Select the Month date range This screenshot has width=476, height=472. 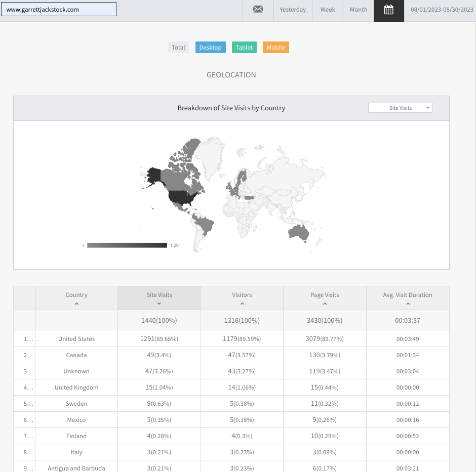359,10
